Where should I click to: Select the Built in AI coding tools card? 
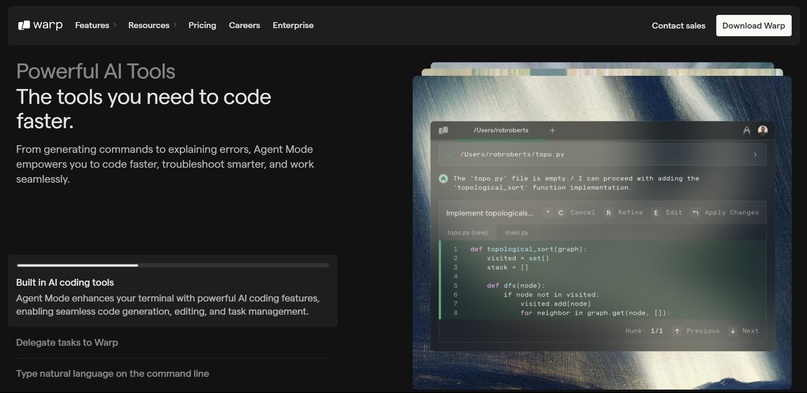tap(173, 291)
